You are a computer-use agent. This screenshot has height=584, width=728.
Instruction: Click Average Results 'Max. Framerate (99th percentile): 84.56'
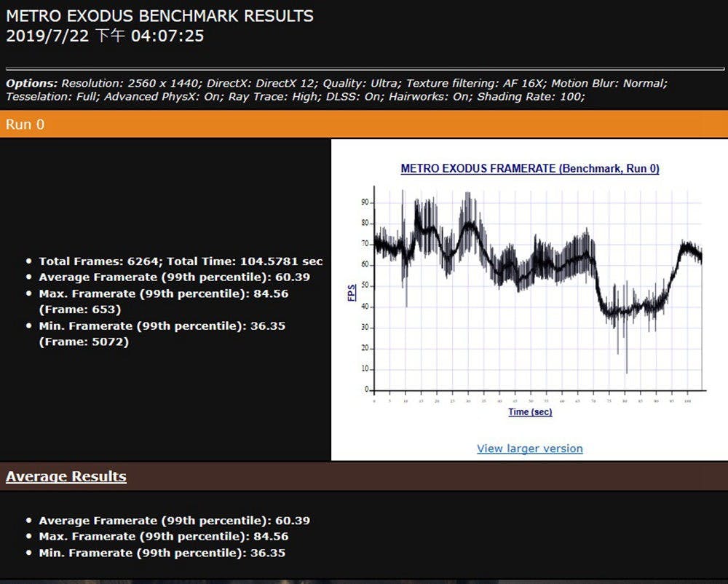pyautogui.click(x=163, y=537)
